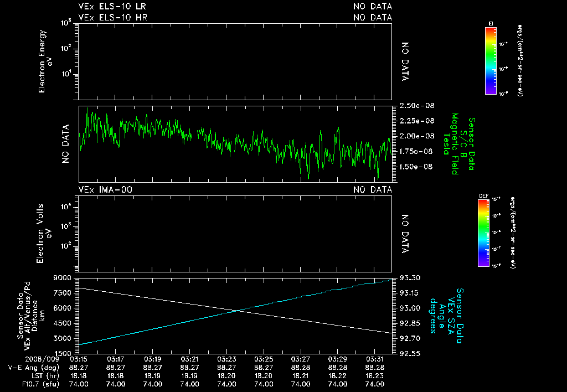Image resolution: width=567 pixels, height=392 pixels.
Task: Click the 03:29 time tick label
Action: [x=338, y=359]
